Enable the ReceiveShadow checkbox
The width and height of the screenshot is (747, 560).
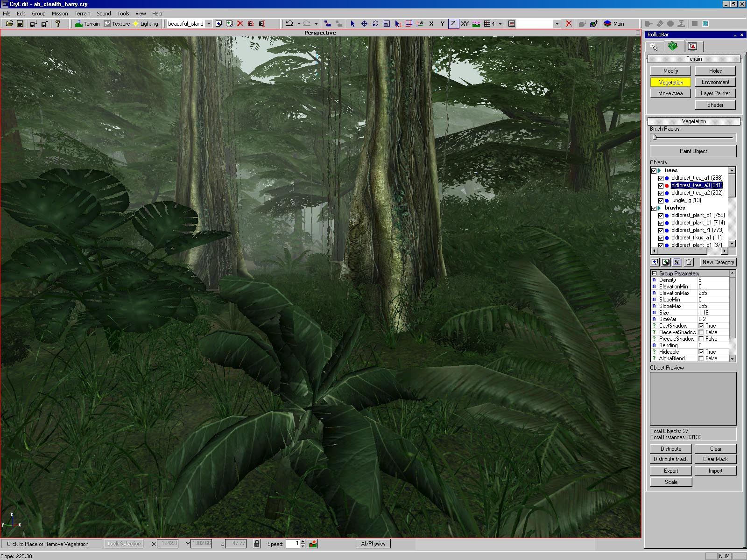[x=701, y=332]
